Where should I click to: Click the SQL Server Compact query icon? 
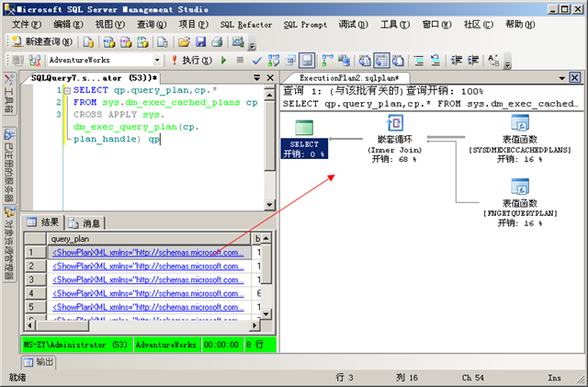click(x=163, y=42)
